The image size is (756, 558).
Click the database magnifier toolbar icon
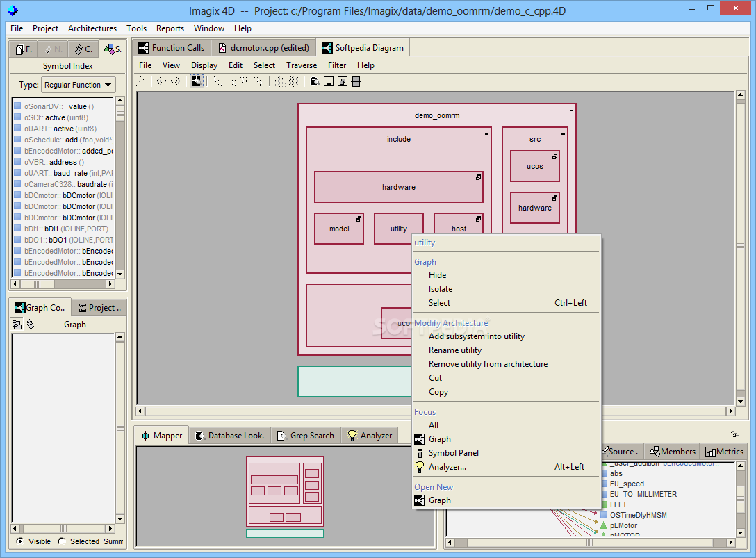[x=315, y=81]
